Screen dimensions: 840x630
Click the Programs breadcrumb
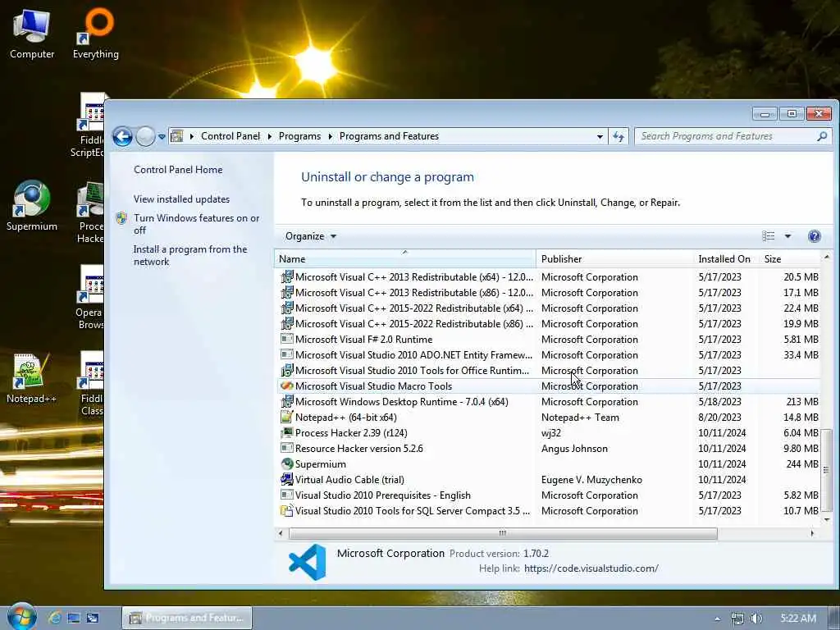(299, 136)
